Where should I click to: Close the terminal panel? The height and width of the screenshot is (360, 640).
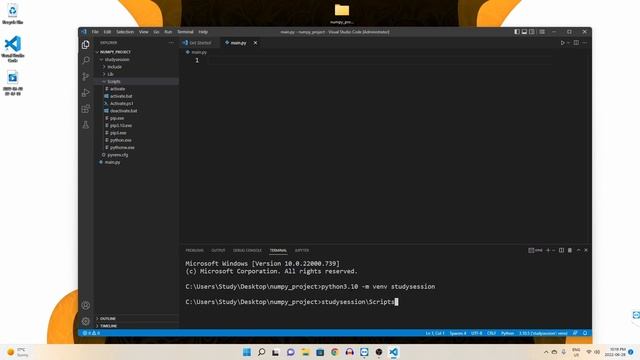(x=586, y=250)
